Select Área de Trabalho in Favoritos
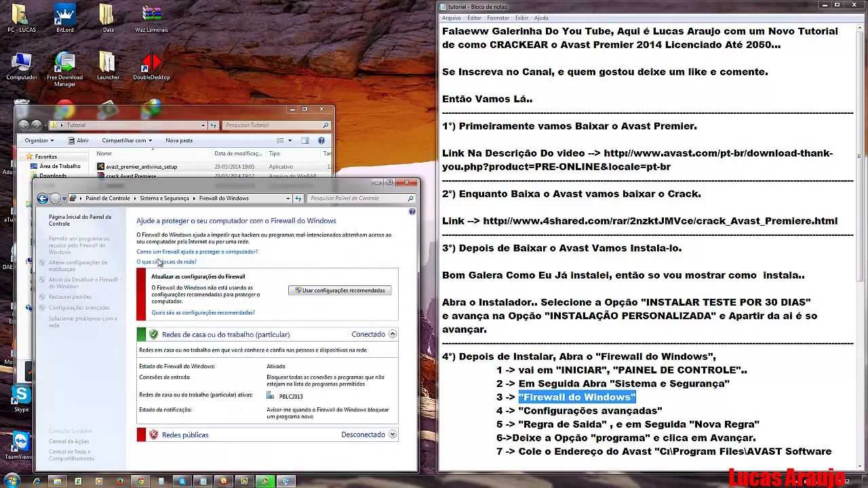 [x=60, y=166]
